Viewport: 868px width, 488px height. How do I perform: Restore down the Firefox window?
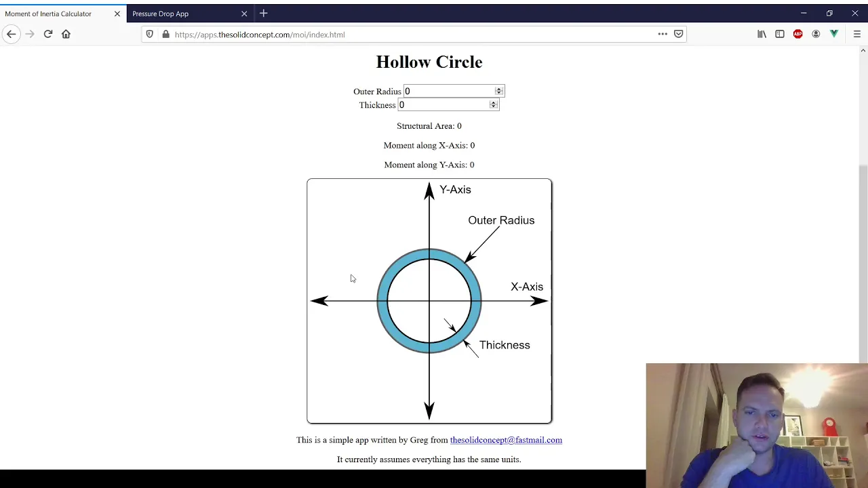click(x=829, y=14)
